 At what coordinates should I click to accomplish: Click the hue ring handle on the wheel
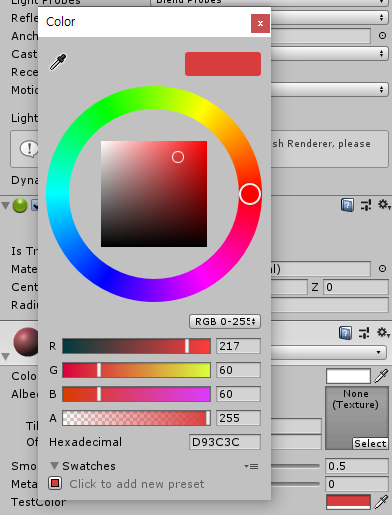[x=250, y=194]
